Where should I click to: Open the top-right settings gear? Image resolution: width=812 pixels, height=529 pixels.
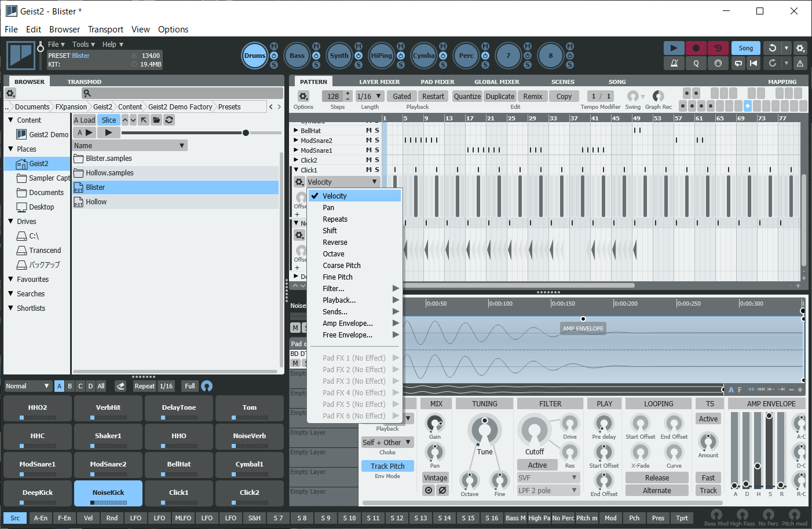point(800,48)
